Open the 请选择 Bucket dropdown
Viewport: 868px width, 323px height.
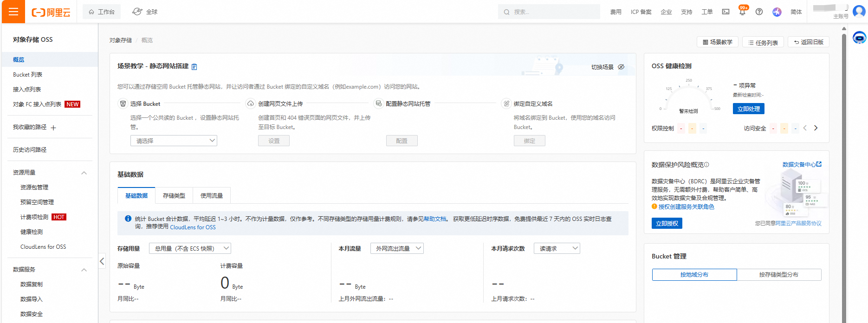(x=174, y=141)
